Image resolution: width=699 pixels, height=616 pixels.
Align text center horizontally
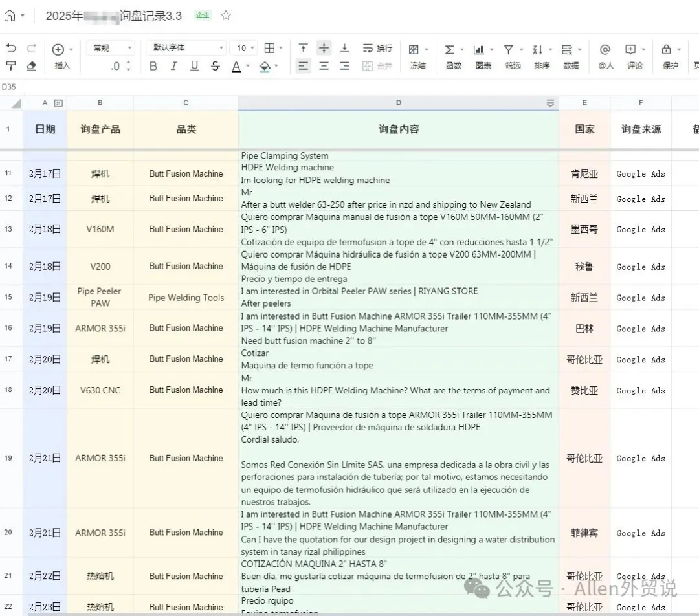point(324,67)
